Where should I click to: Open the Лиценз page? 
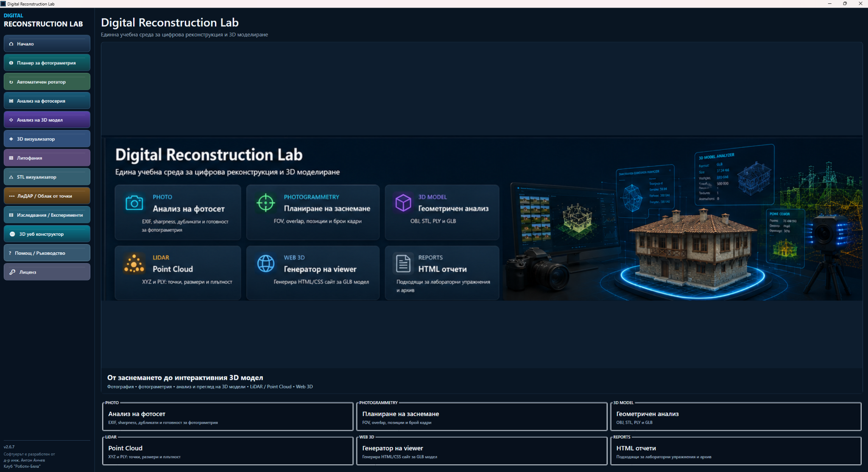pos(47,272)
